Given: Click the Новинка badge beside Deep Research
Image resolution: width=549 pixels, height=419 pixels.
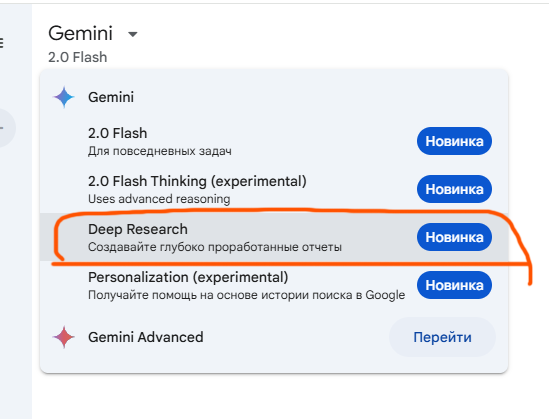Looking at the screenshot, I should click(x=454, y=237).
